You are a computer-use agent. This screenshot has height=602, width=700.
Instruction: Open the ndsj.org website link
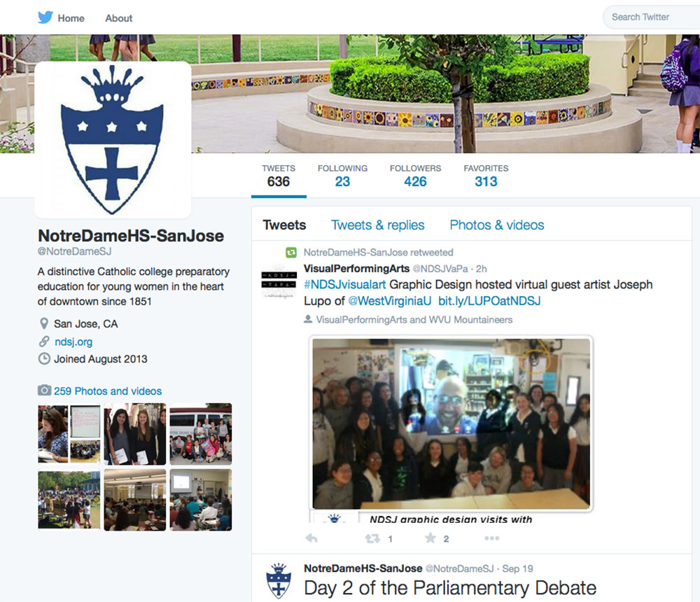coord(73,342)
